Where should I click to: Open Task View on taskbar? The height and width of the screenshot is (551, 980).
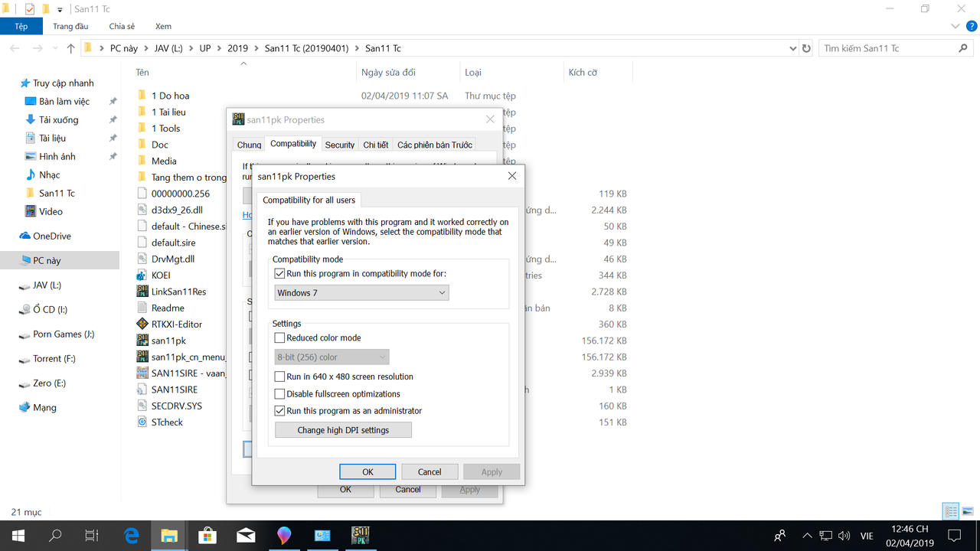pos(92,536)
